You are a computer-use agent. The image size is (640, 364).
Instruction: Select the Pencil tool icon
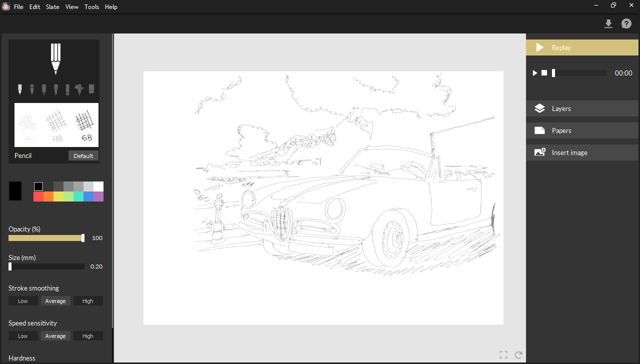pyautogui.click(x=20, y=89)
